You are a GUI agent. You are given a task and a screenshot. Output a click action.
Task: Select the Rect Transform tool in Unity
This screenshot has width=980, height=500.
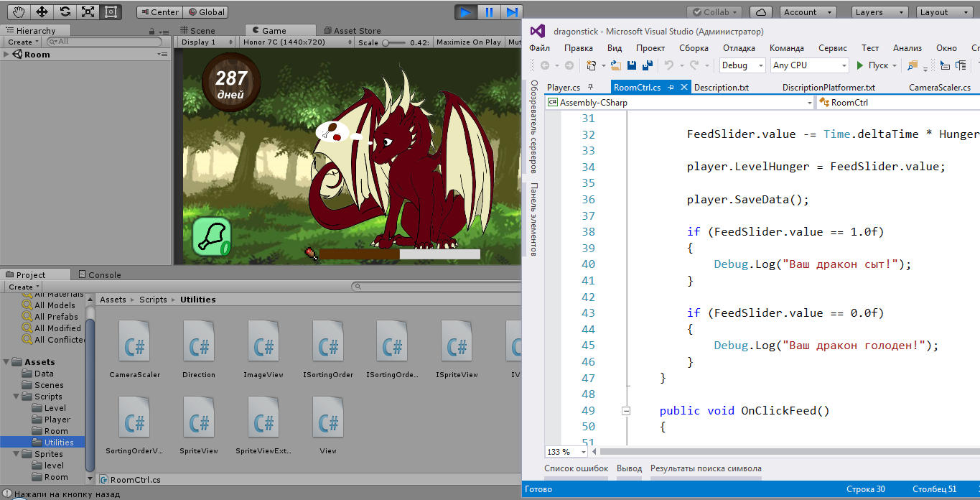pos(111,11)
